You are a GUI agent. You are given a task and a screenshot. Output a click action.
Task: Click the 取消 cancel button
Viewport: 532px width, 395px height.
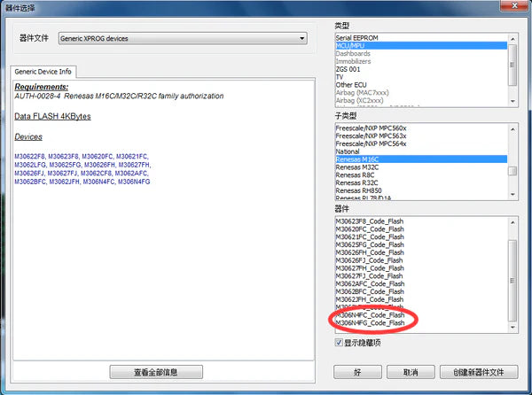411,372
